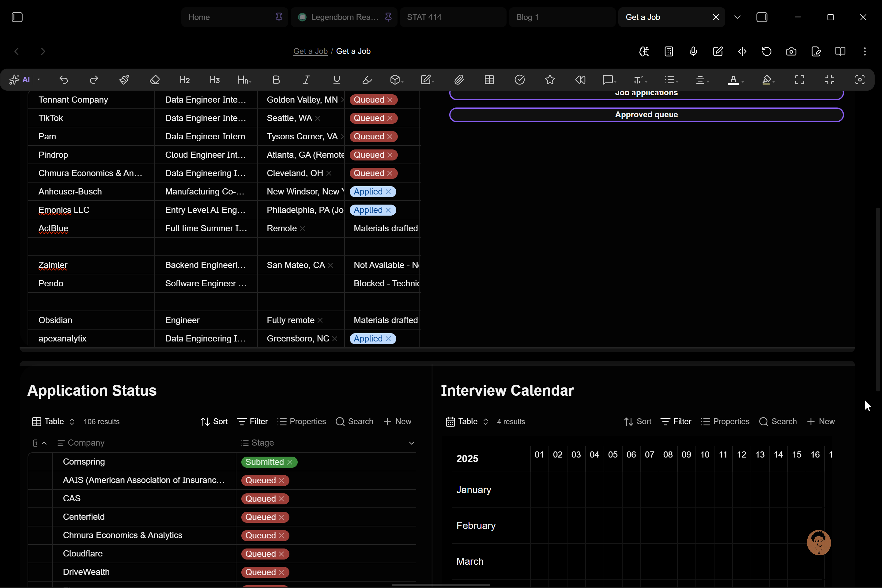Toggle italic formatting

point(306,80)
